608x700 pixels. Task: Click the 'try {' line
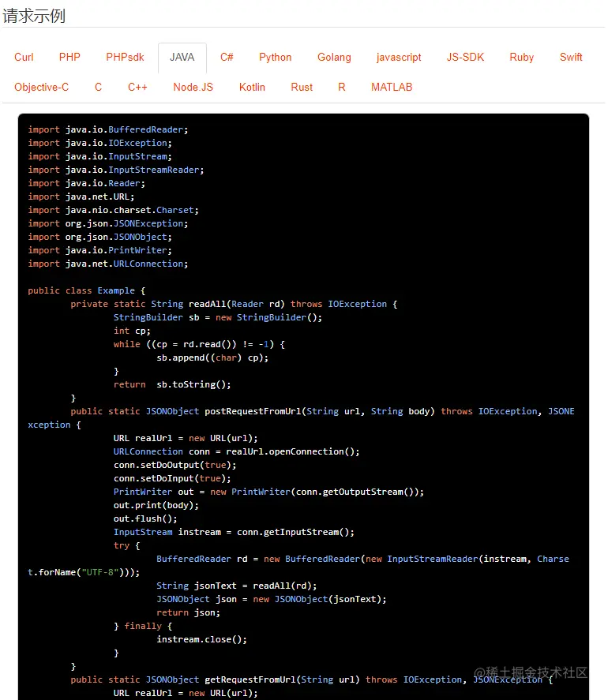(126, 545)
